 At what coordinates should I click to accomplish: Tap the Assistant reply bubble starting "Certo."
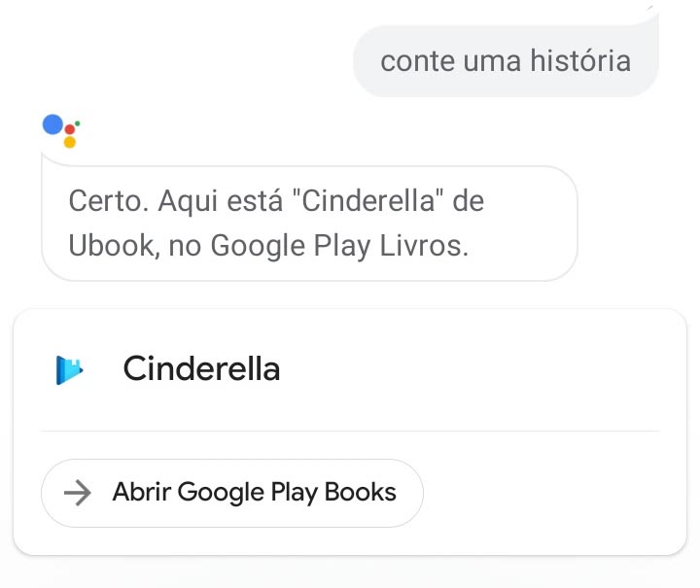point(309,224)
